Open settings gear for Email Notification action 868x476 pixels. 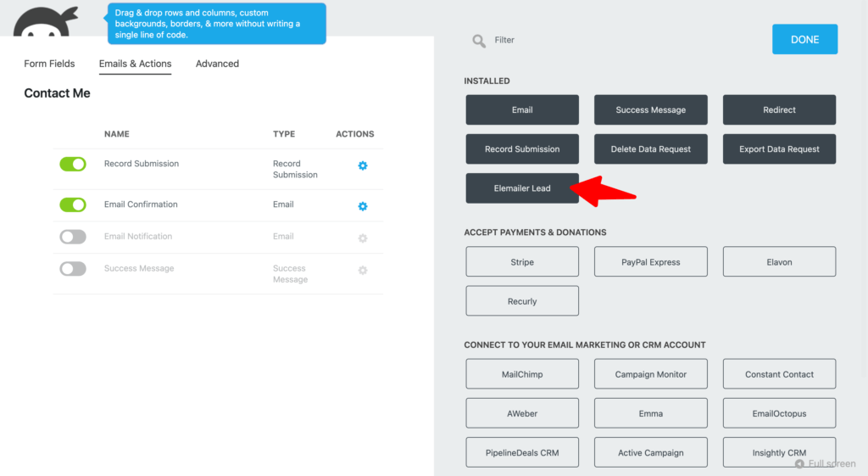(x=363, y=238)
